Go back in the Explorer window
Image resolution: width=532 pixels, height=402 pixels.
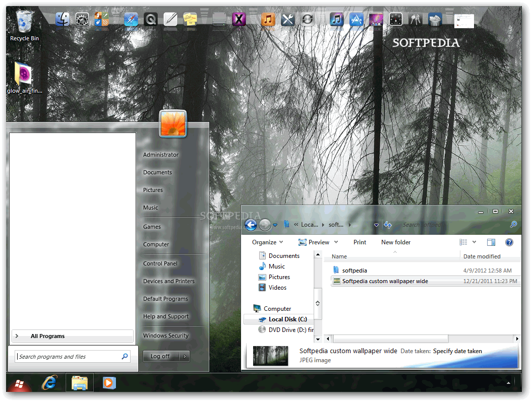click(x=251, y=225)
